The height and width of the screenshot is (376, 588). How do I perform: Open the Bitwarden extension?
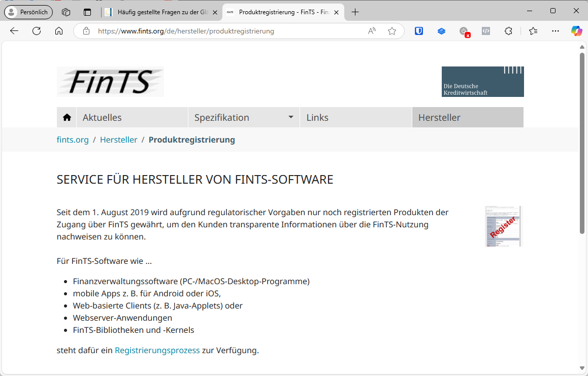[418, 31]
